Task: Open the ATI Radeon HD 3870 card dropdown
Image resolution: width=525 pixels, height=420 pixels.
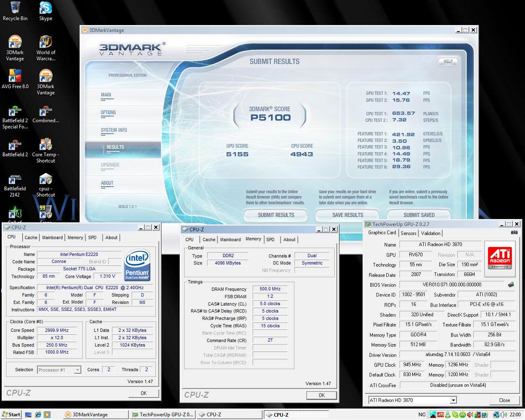Action: tap(453, 400)
